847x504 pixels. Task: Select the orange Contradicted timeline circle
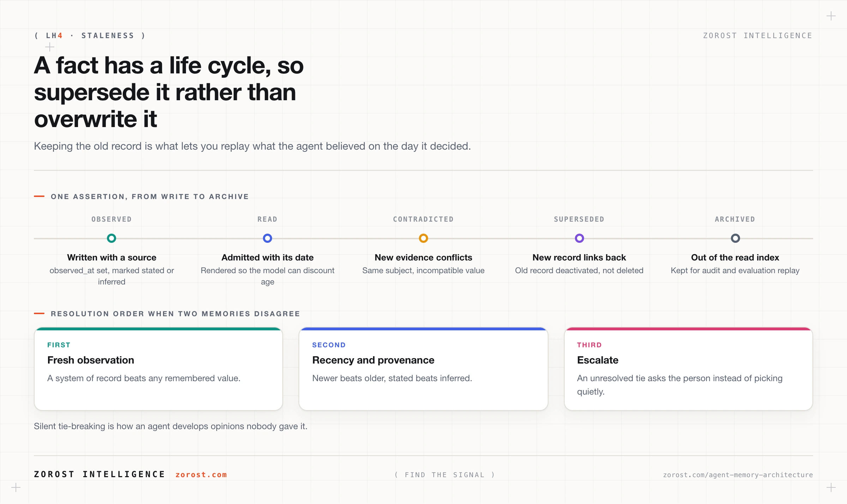click(x=423, y=238)
